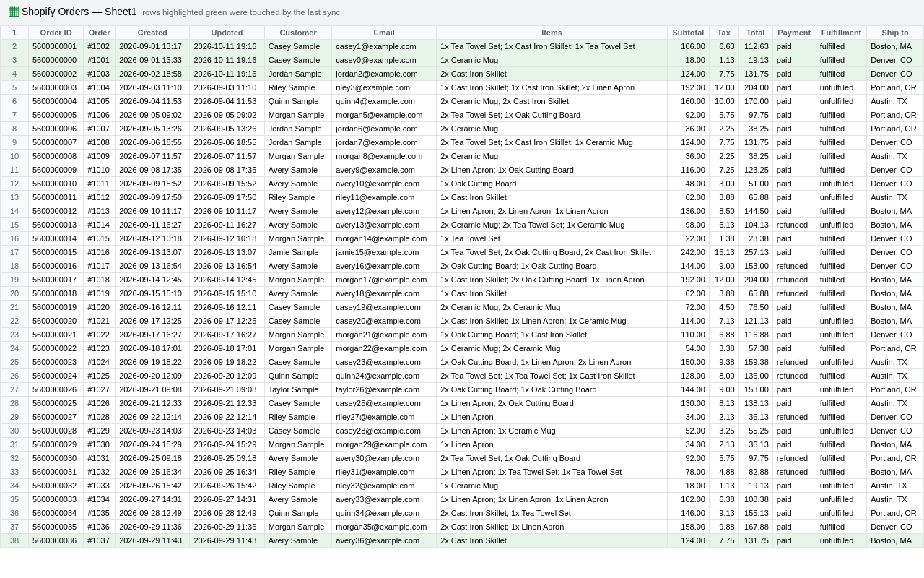Select updated date 2026-10-11 19:16 for order #1002
The width and height of the screenshot is (924, 578).
(227, 46)
